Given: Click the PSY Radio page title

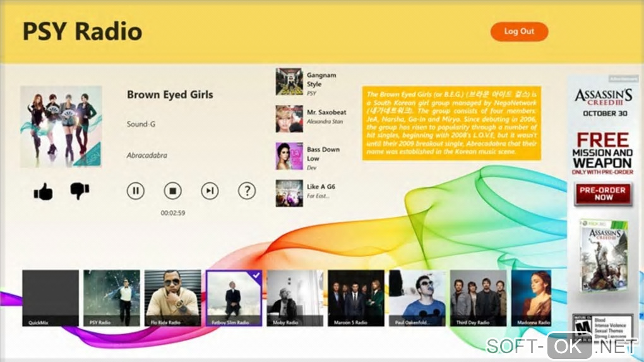Looking at the screenshot, I should pyautogui.click(x=83, y=32).
